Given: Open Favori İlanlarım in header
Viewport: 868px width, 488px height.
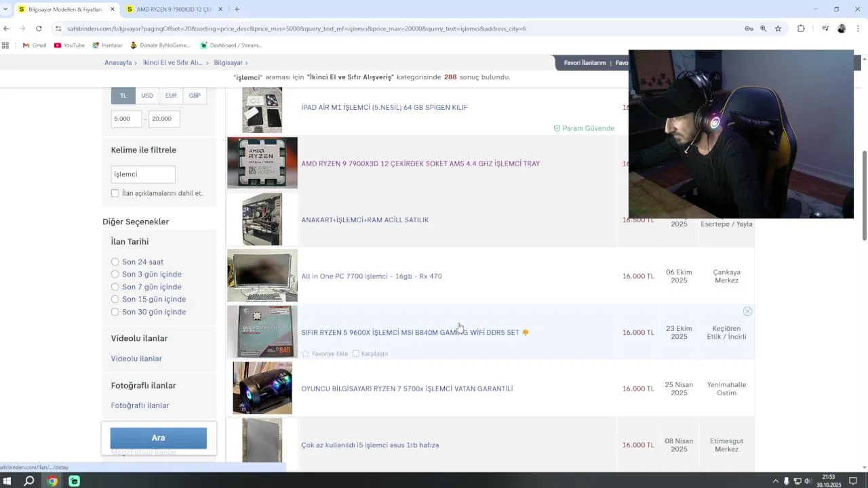Looking at the screenshot, I should tap(585, 62).
